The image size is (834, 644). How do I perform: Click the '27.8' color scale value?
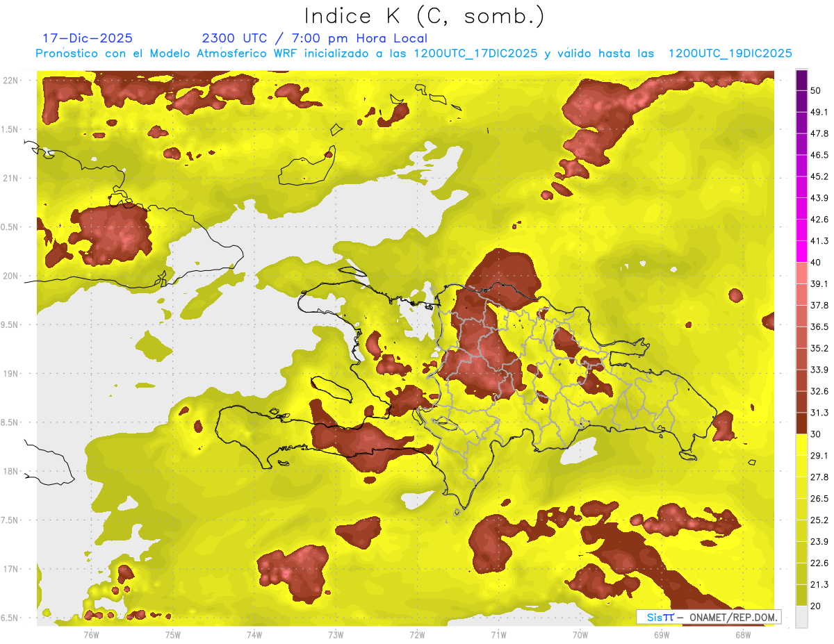point(819,477)
